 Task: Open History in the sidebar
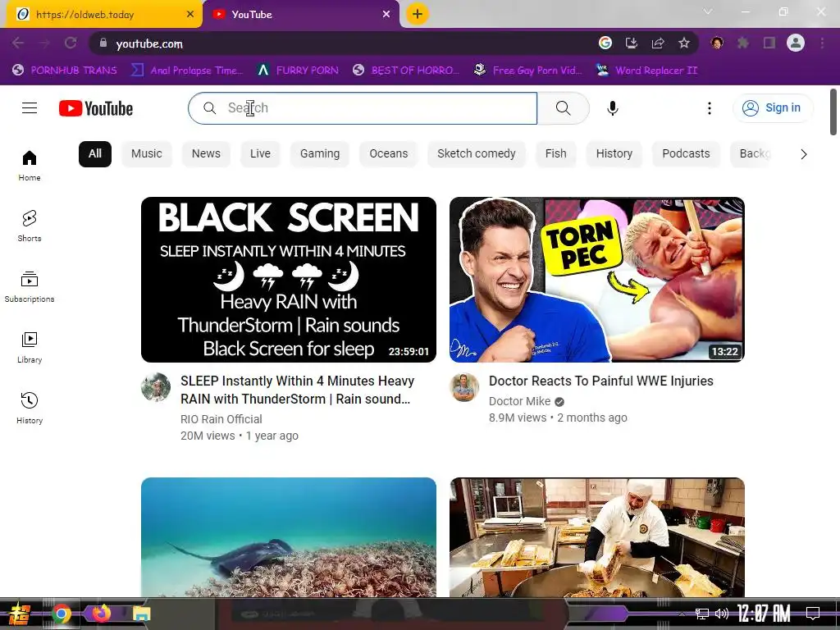point(30,409)
